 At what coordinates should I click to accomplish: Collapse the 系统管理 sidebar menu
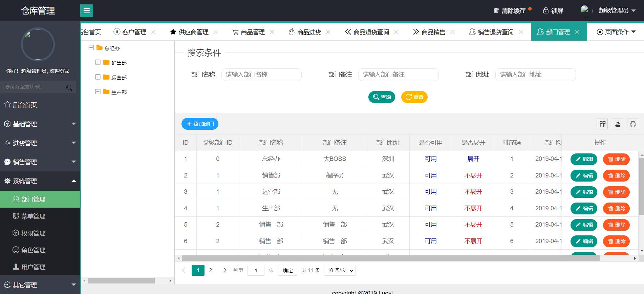click(x=40, y=181)
